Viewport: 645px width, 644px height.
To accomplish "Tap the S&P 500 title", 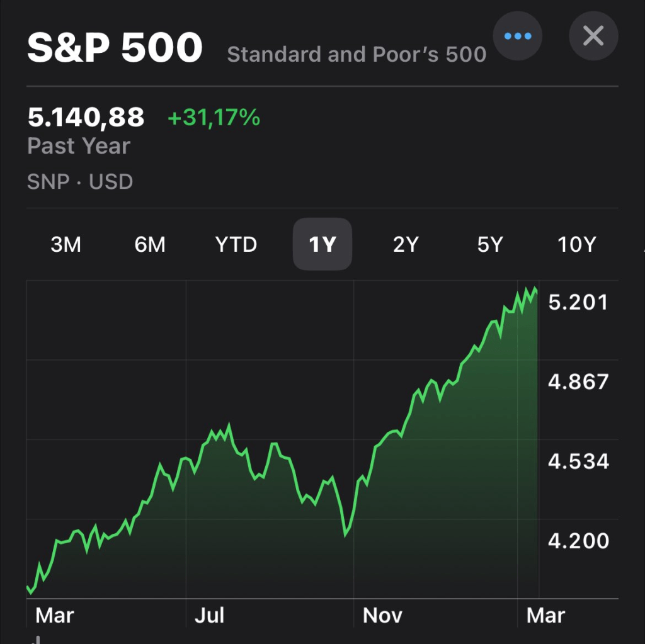I will tap(115, 48).
